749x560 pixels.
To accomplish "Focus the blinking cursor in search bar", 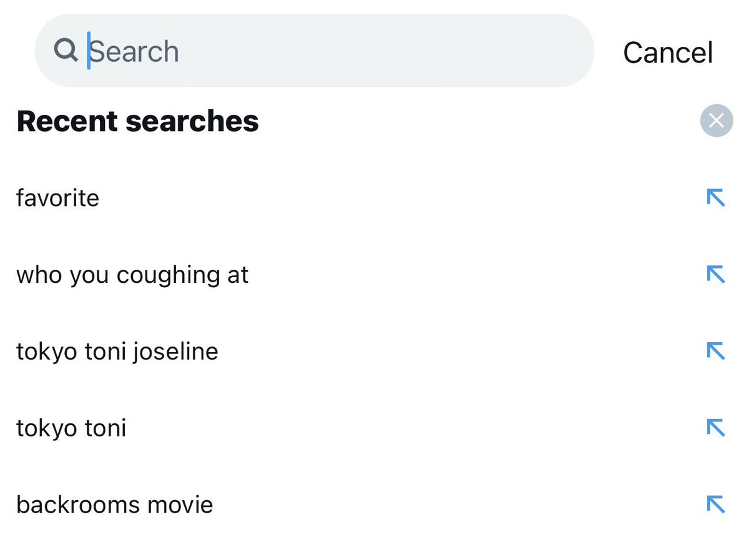I will coord(89,51).
